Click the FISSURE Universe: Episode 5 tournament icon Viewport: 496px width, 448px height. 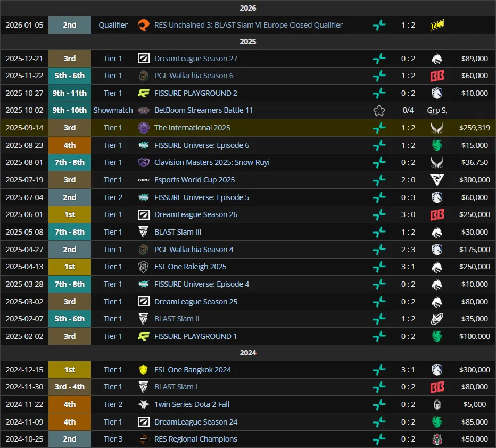[144, 197]
